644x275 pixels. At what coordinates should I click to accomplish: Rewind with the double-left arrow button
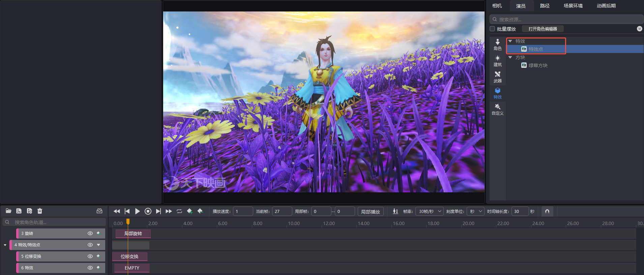tap(117, 211)
